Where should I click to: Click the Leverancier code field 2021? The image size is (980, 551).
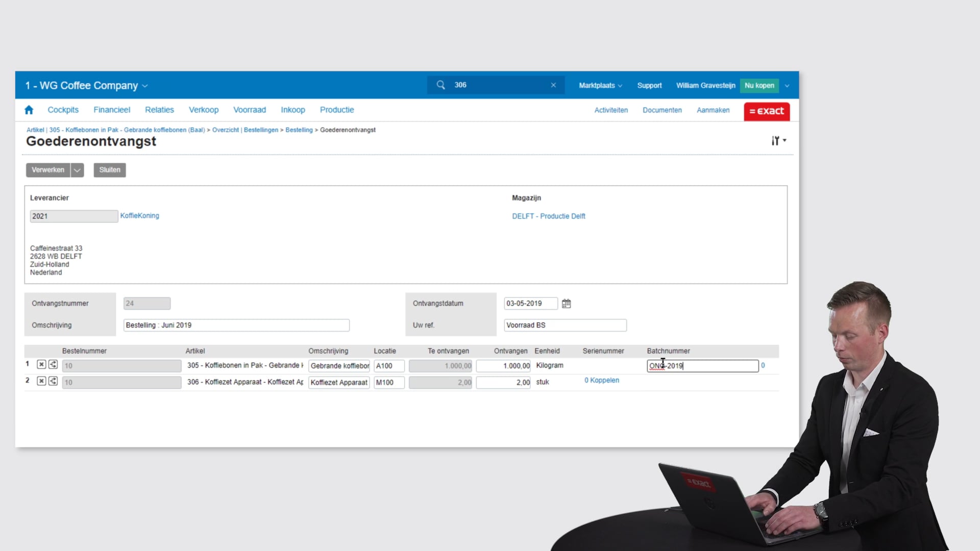[x=74, y=216]
